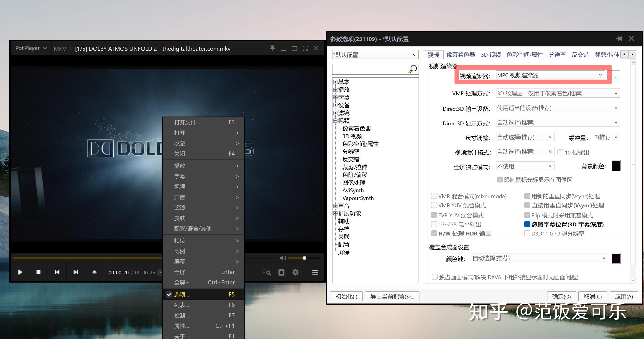Enable VMR 混合模式(mixer mode) checkbox
The width and height of the screenshot is (644, 339).
point(434,196)
